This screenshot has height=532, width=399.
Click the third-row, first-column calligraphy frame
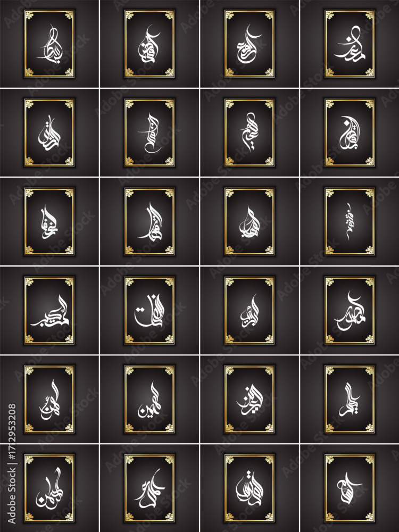click(x=49, y=221)
